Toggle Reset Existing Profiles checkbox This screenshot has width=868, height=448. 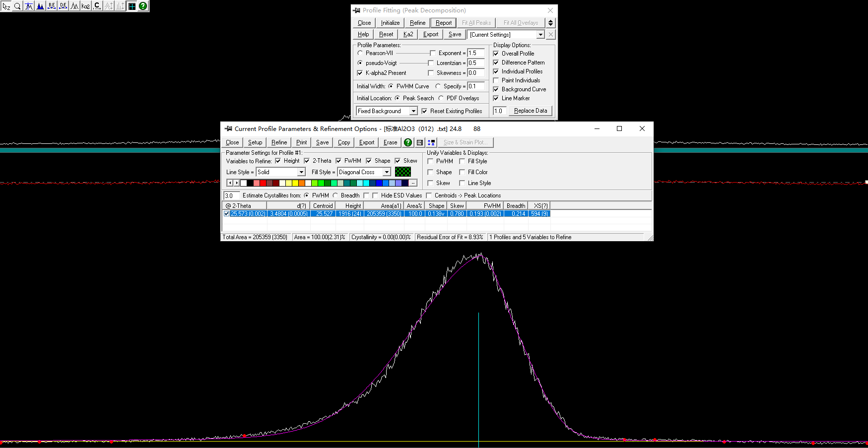(x=424, y=111)
